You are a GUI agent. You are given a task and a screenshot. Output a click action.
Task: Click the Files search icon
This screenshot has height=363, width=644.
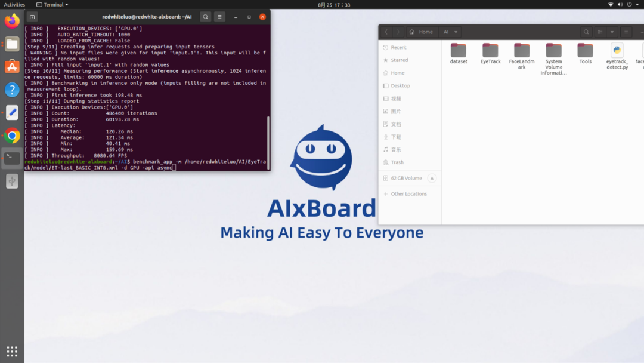tap(586, 32)
